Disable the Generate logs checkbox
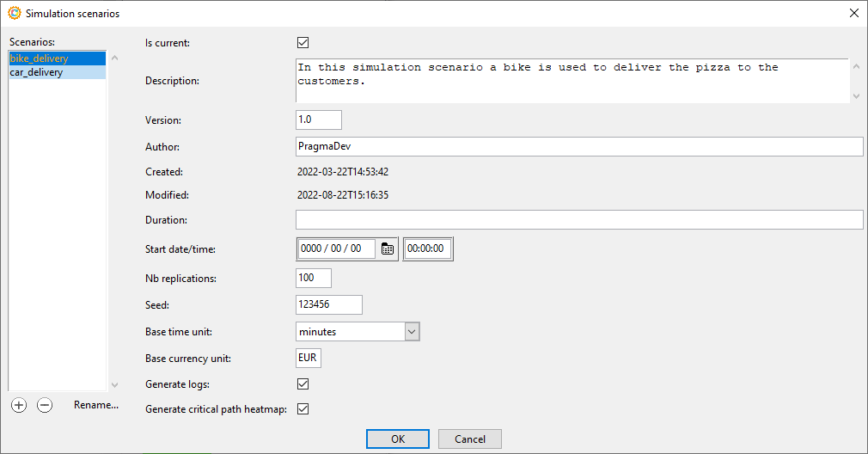868x454 pixels. (303, 383)
